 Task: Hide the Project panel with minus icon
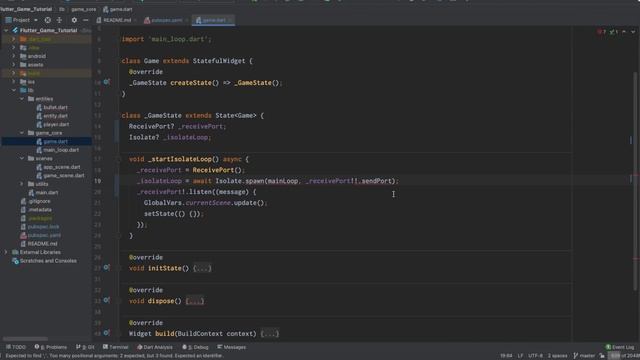point(85,20)
